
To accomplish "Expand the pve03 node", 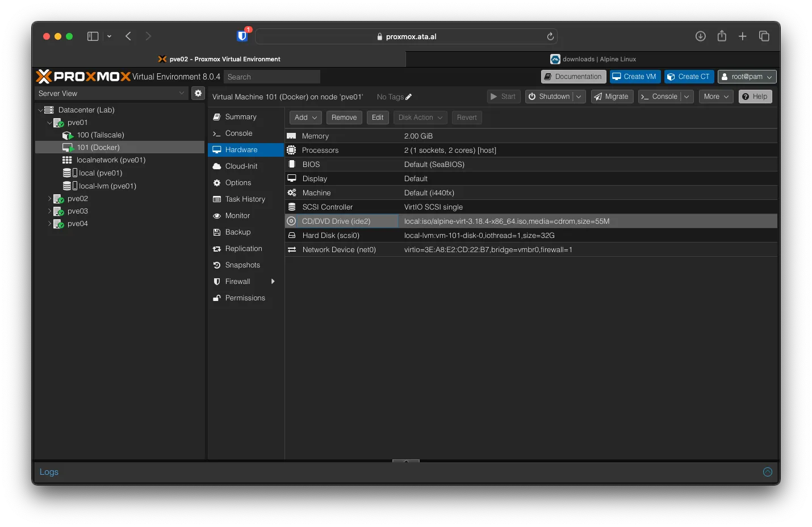I will click(x=49, y=211).
